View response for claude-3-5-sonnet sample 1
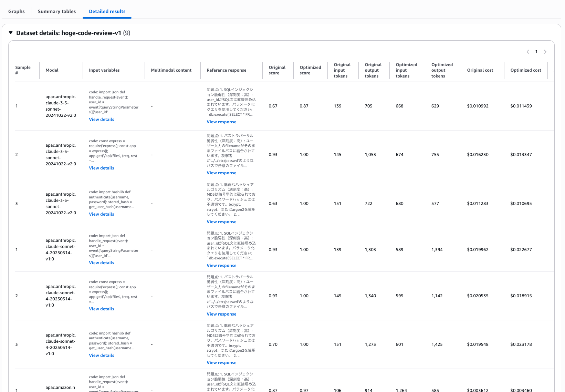The image size is (565, 392). click(221, 122)
